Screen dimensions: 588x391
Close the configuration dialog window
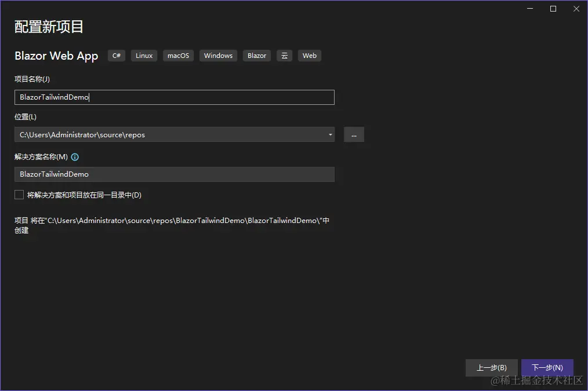[576, 9]
